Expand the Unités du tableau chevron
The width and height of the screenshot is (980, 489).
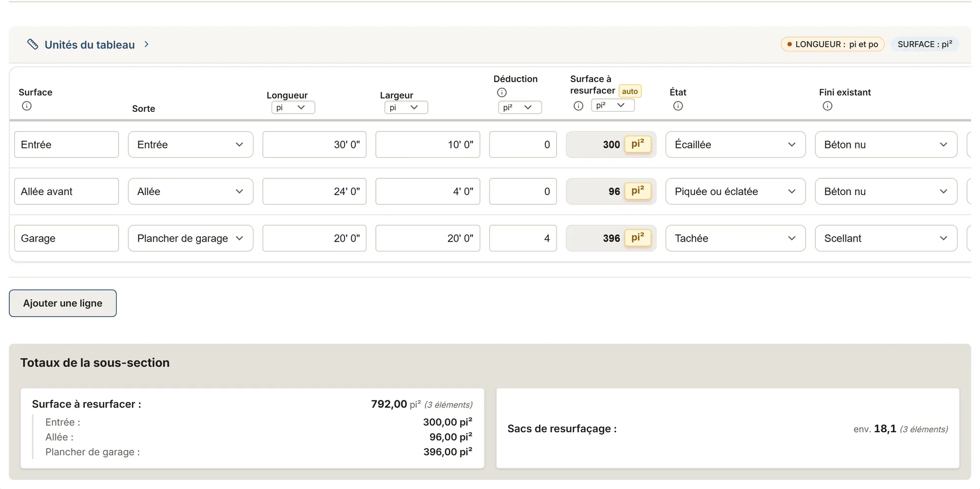(x=147, y=45)
